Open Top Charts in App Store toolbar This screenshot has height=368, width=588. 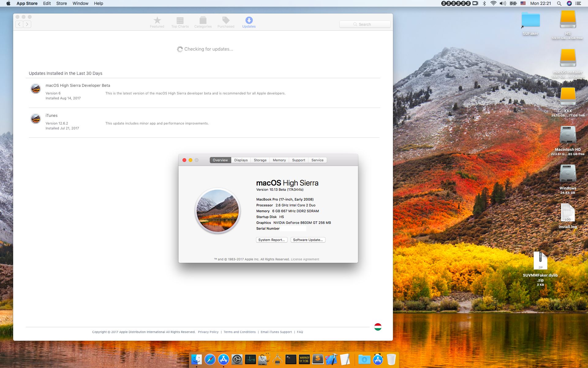pyautogui.click(x=180, y=22)
